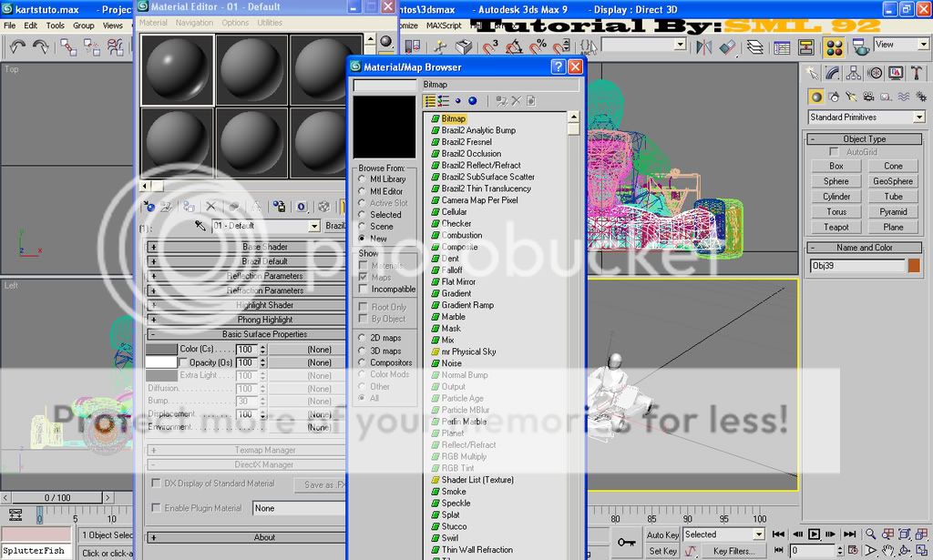This screenshot has height=560, width=933.
Task: Click Reset Map/Mtl X icon in Material Editor
Action: tap(210, 207)
